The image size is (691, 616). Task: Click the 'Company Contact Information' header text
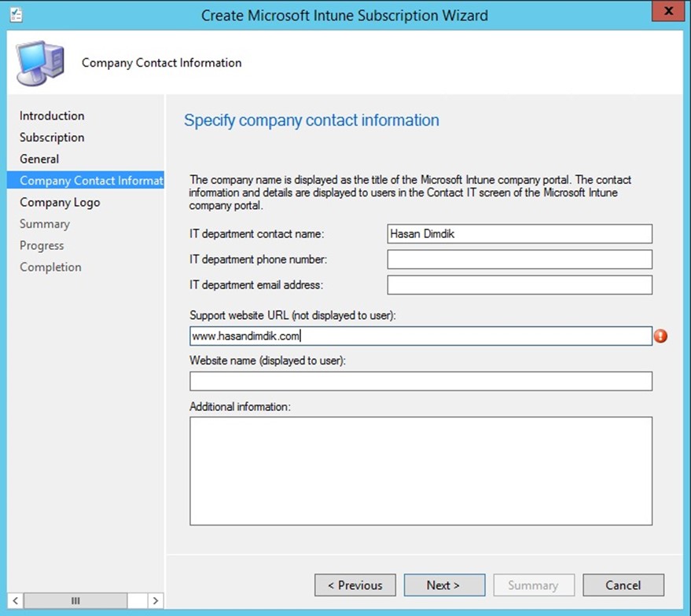point(162,63)
